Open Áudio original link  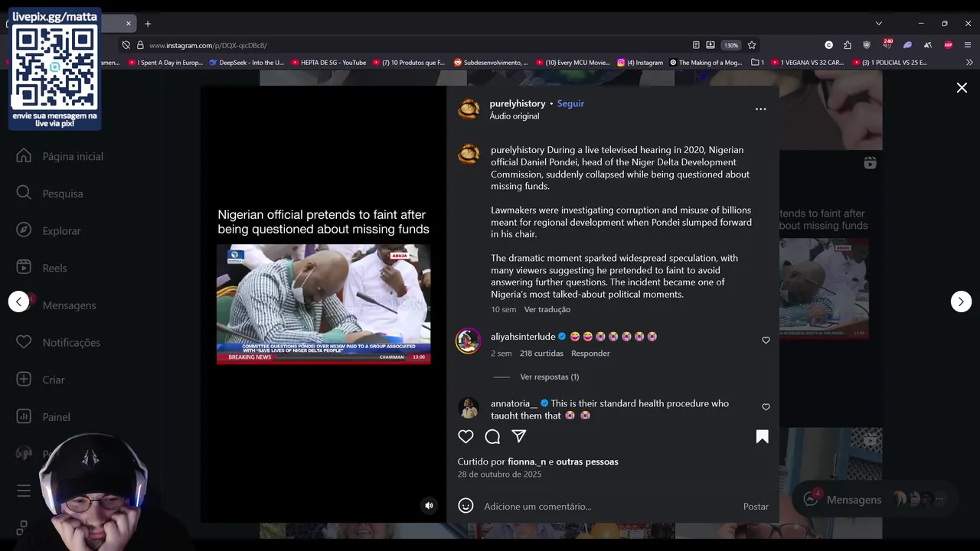(x=514, y=116)
